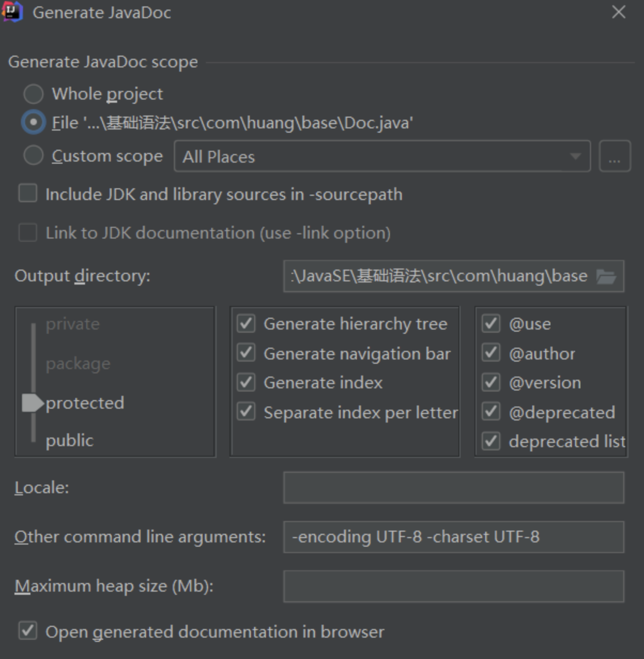The height and width of the screenshot is (659, 644).
Task: Focus the Other command line arguments field
Action: pyautogui.click(x=454, y=537)
